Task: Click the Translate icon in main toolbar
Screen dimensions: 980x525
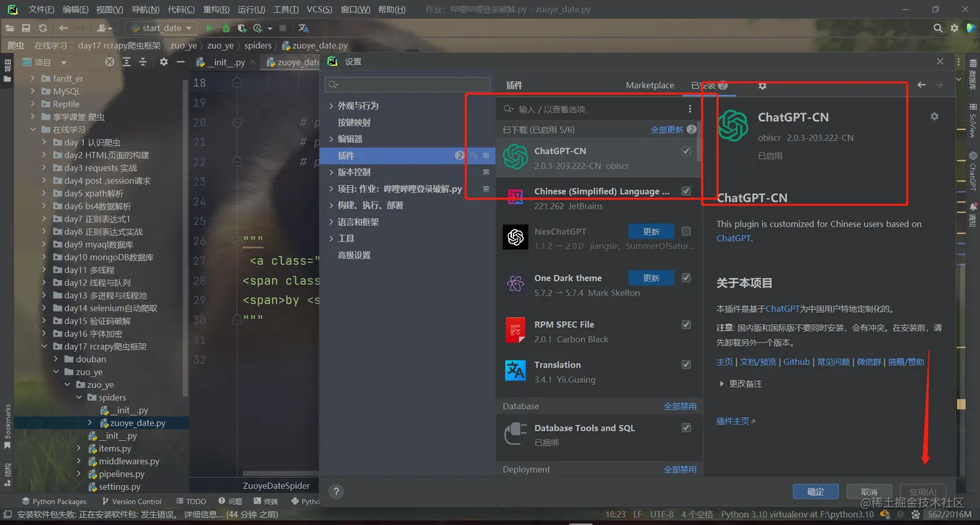Action: point(303,28)
